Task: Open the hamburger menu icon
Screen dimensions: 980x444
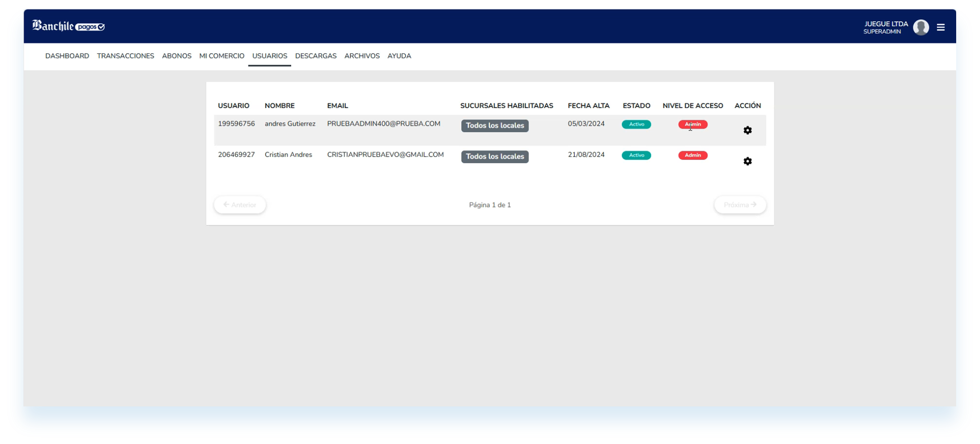Action: (941, 27)
